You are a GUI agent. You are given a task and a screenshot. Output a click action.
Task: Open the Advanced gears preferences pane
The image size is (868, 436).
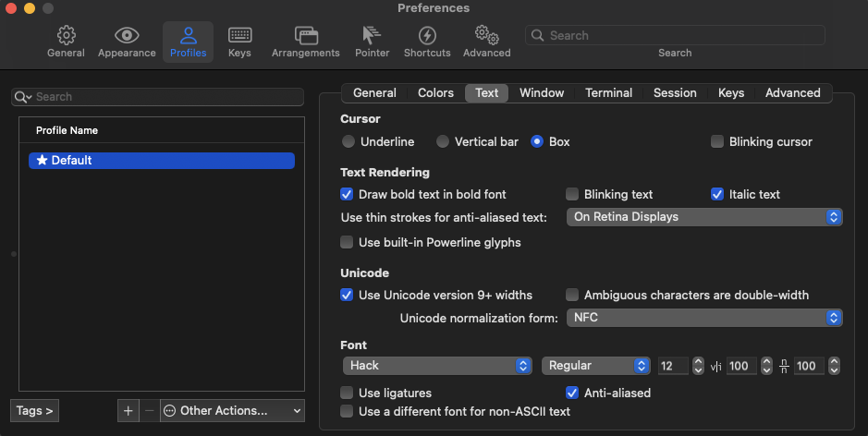(x=486, y=42)
